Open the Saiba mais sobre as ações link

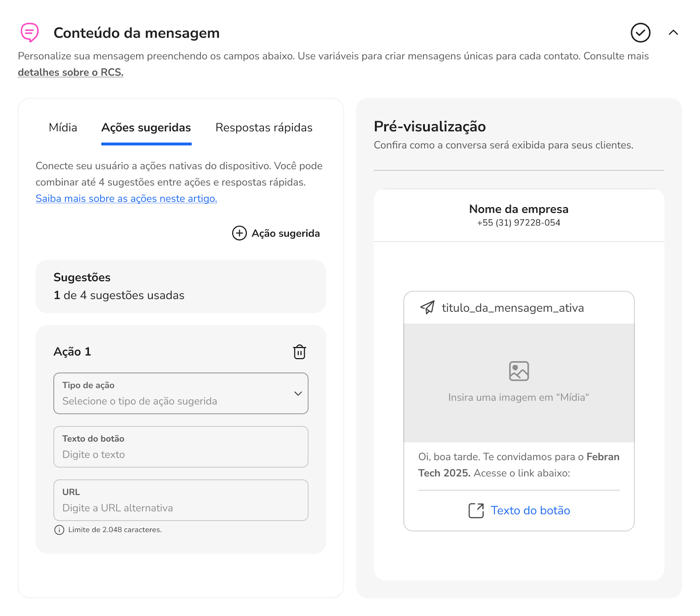(x=126, y=198)
